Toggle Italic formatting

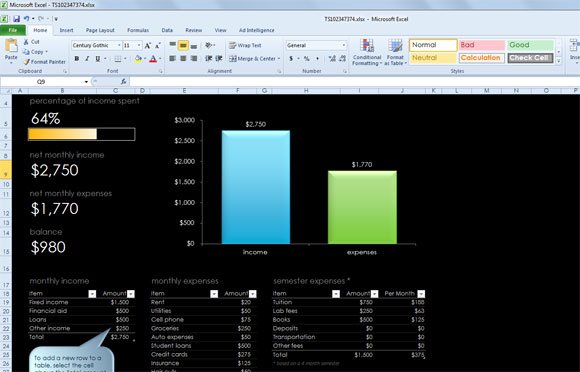[87, 58]
